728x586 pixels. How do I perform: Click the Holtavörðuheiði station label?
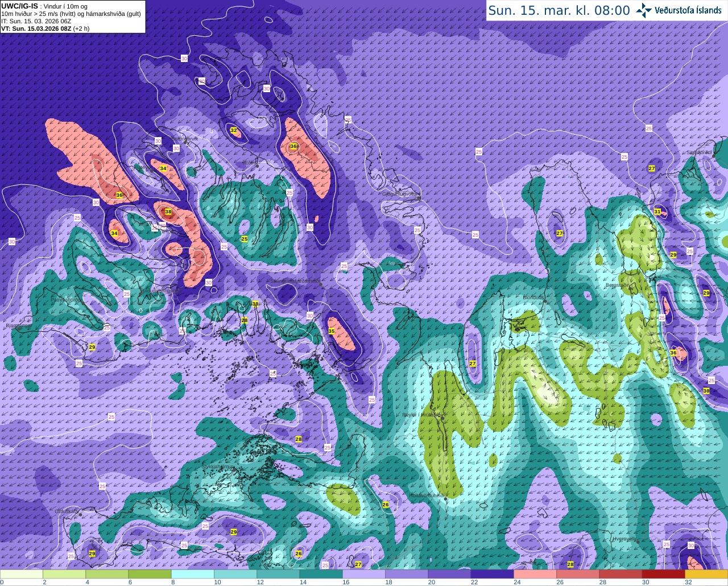pos(427,495)
